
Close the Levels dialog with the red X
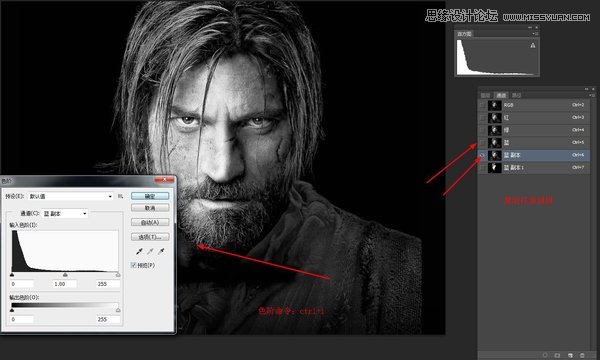pos(165,180)
